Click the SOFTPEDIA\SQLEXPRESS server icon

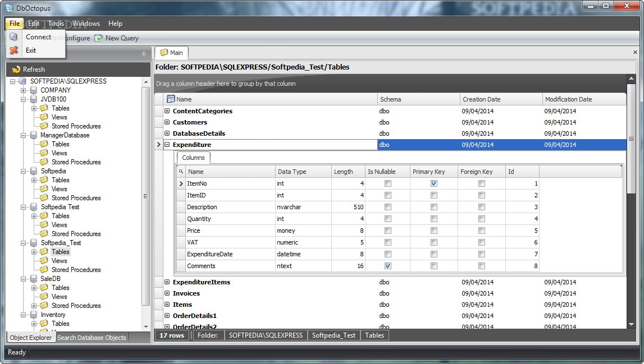(x=22, y=81)
